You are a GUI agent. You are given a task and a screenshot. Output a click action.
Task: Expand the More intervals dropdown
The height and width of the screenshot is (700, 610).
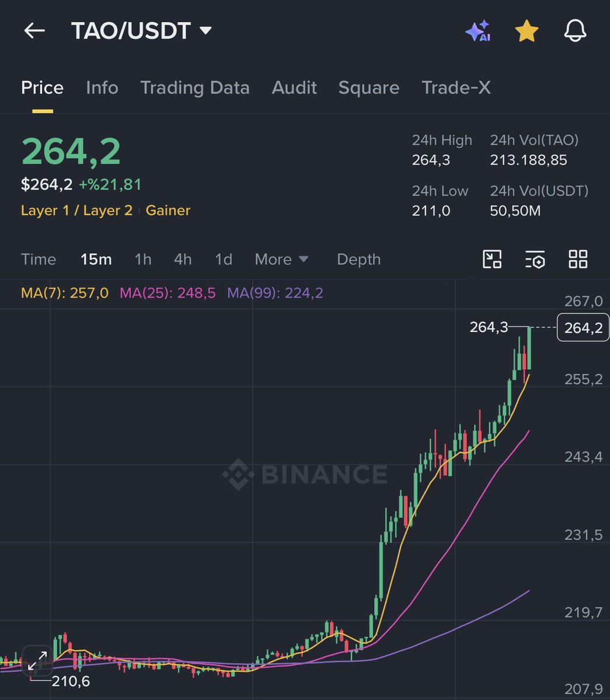[x=282, y=260]
